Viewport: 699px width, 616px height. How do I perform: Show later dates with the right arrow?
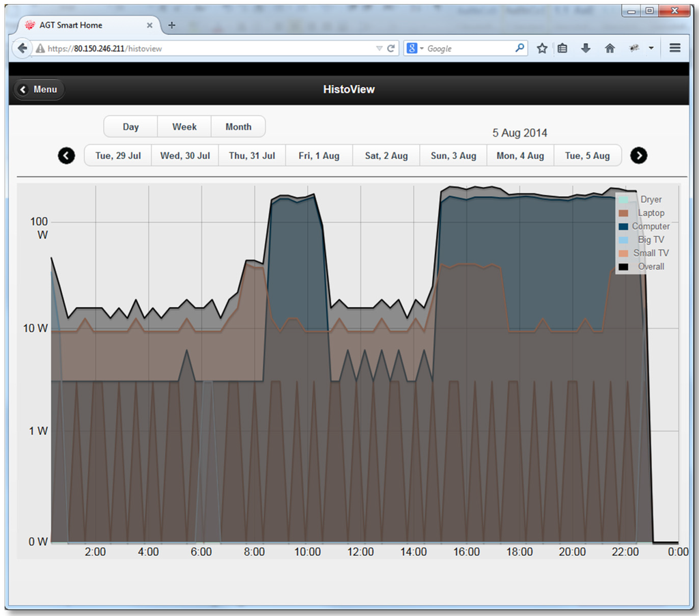[639, 156]
